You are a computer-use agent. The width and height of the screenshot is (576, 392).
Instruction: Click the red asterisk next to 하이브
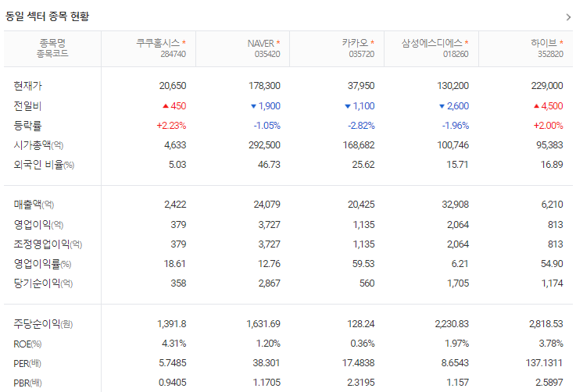click(561, 42)
